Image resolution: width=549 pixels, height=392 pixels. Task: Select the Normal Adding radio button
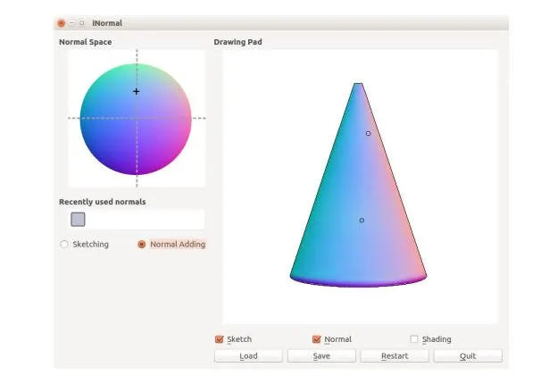(141, 244)
